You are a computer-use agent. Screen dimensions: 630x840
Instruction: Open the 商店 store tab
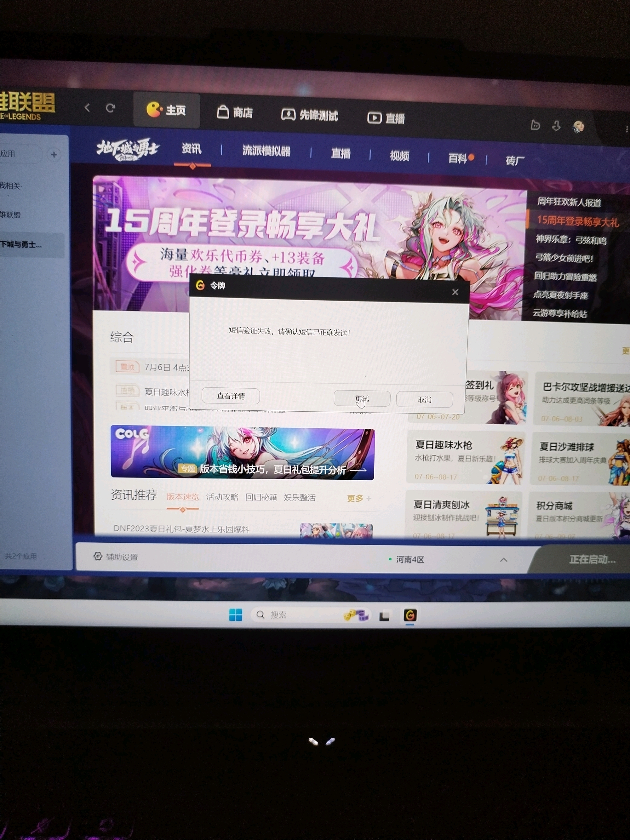pos(235,112)
